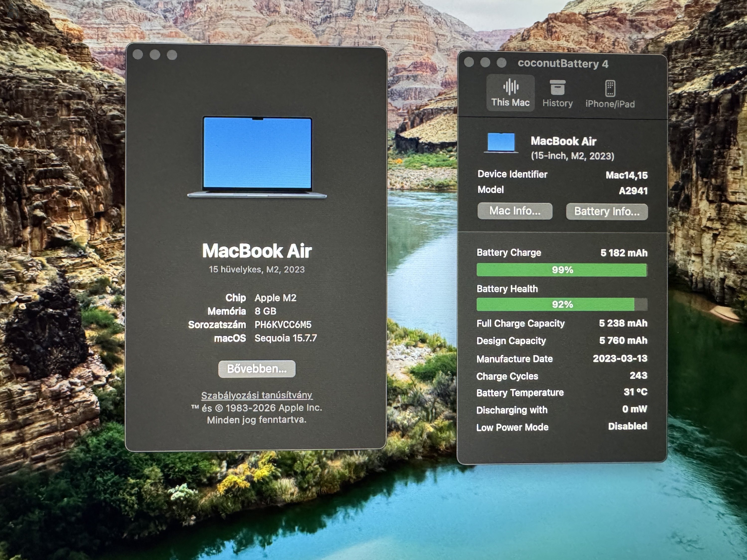Click the Bővebben... button in About window

tap(257, 369)
